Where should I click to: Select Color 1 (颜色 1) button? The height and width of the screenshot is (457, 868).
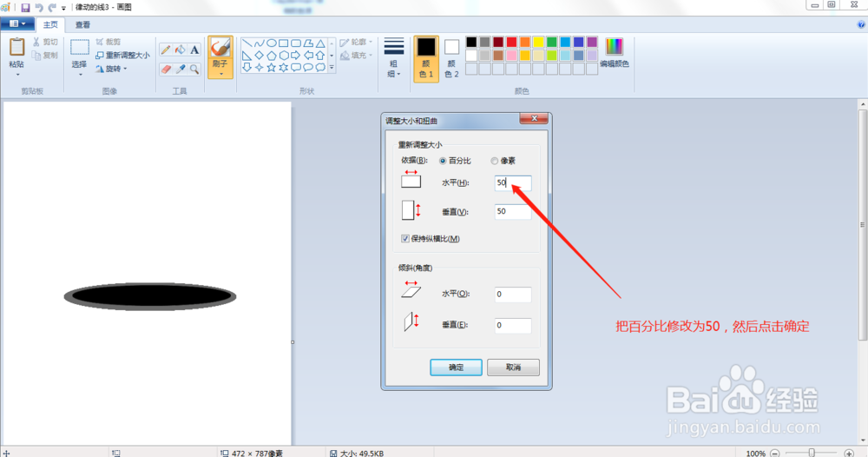(426, 59)
